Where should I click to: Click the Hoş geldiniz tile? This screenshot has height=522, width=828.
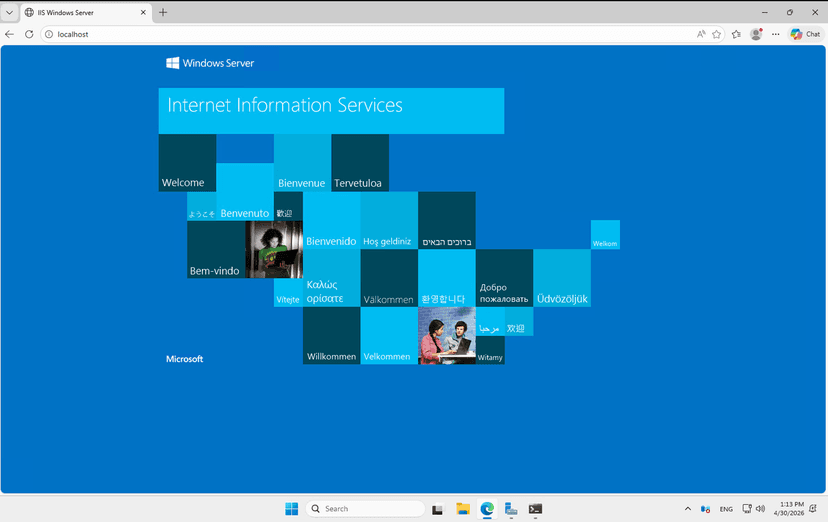(x=389, y=221)
